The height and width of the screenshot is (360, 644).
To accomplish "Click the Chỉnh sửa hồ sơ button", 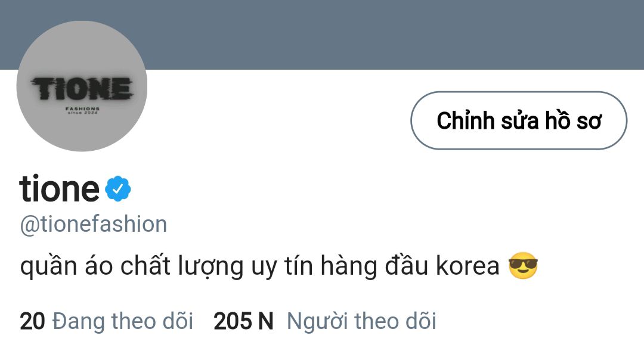I will click(x=519, y=120).
